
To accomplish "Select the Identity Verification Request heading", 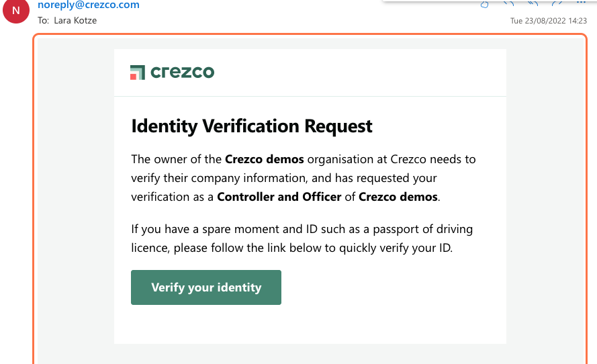I will tap(252, 126).
